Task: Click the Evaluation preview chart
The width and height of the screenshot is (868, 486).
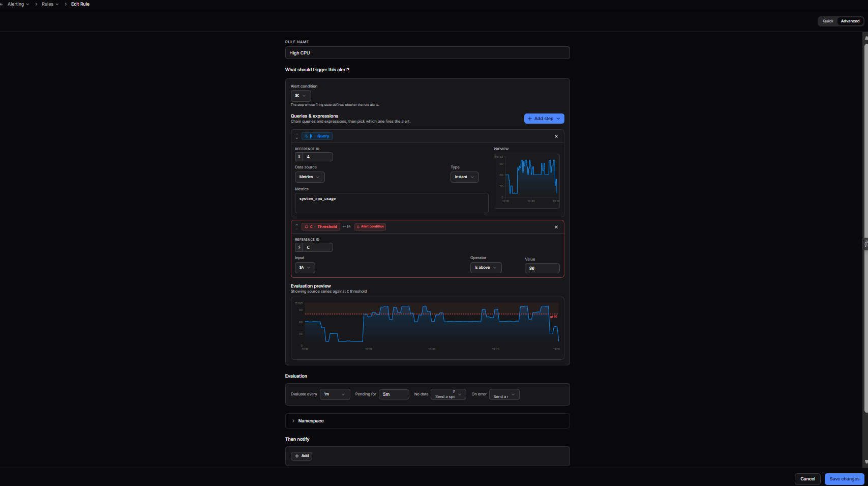Action: (427, 328)
